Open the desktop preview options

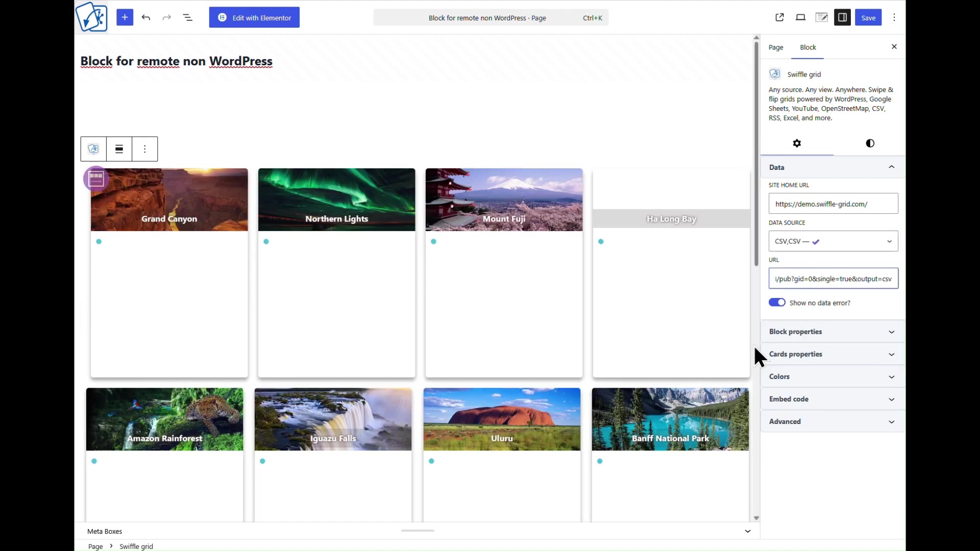(x=800, y=17)
